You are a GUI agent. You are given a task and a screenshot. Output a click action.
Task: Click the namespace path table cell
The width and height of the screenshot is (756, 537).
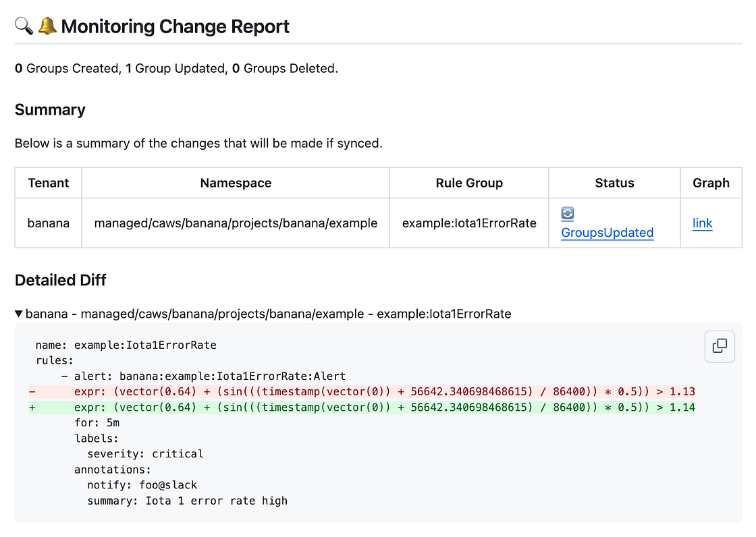236,223
